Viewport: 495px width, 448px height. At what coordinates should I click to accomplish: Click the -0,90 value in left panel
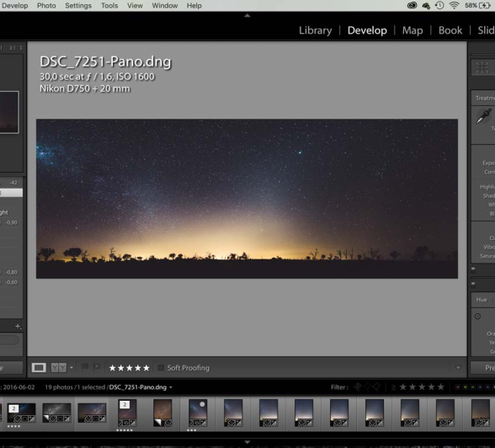click(x=12, y=222)
